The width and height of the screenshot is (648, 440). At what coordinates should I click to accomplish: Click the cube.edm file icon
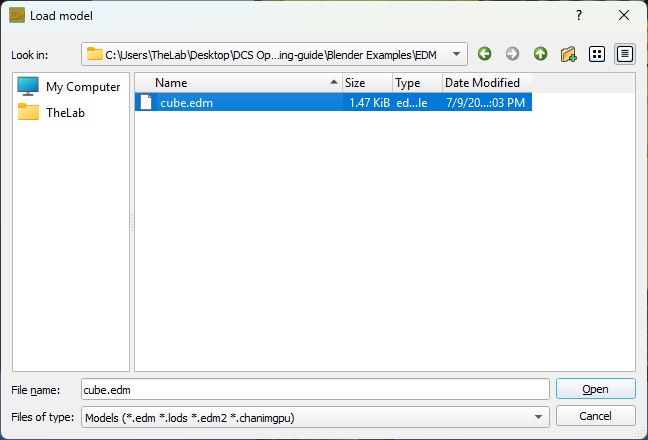(146, 102)
